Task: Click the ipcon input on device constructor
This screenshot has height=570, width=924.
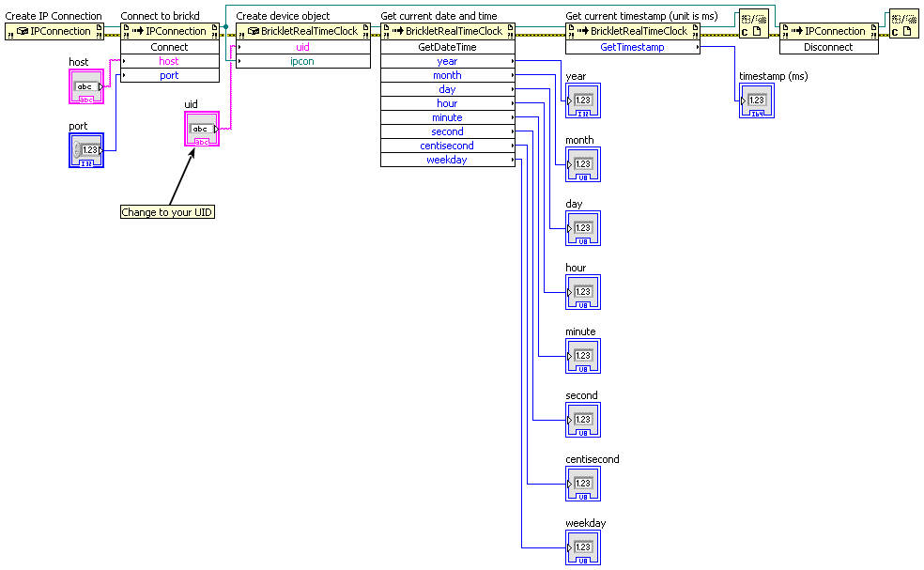Action: (302, 61)
